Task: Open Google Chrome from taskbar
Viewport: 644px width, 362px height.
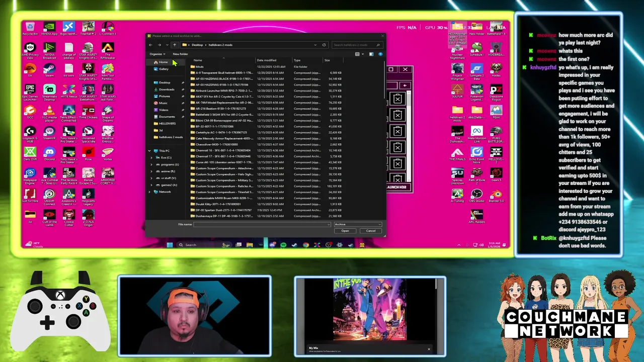Action: 306,245
